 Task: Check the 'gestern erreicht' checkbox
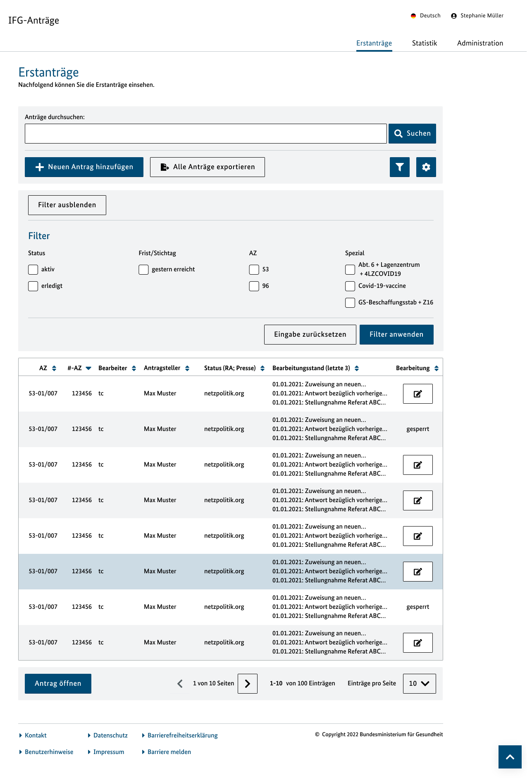coord(143,270)
